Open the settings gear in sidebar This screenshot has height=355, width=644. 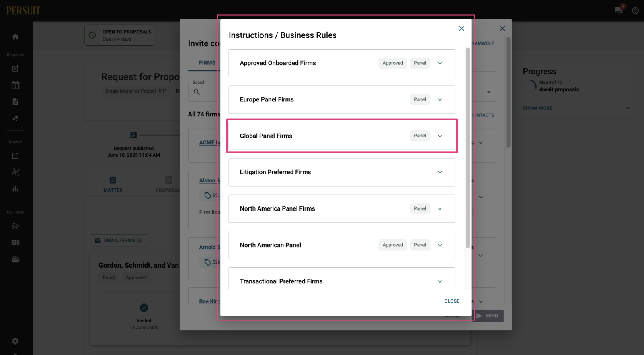pyautogui.click(x=15, y=341)
